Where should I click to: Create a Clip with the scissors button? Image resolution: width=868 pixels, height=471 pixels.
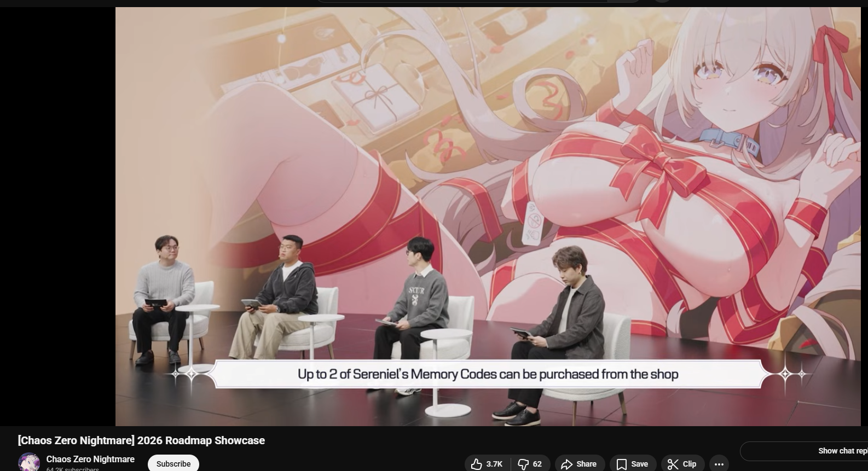pyautogui.click(x=683, y=464)
